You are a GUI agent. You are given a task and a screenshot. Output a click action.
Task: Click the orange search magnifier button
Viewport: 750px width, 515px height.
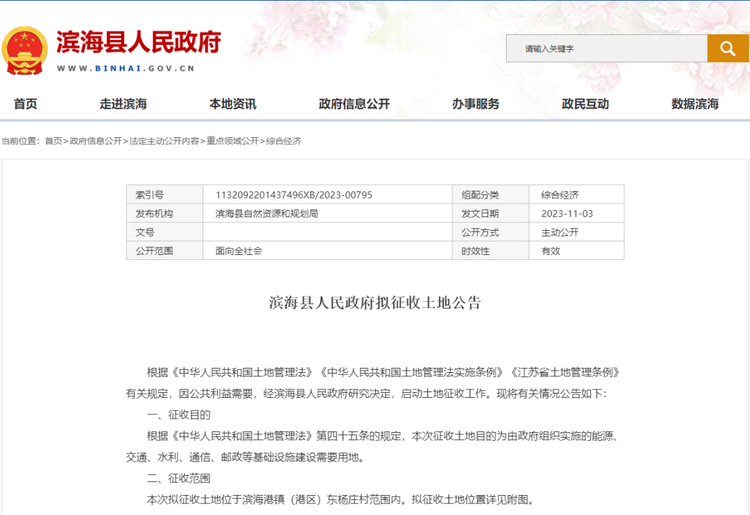728,48
